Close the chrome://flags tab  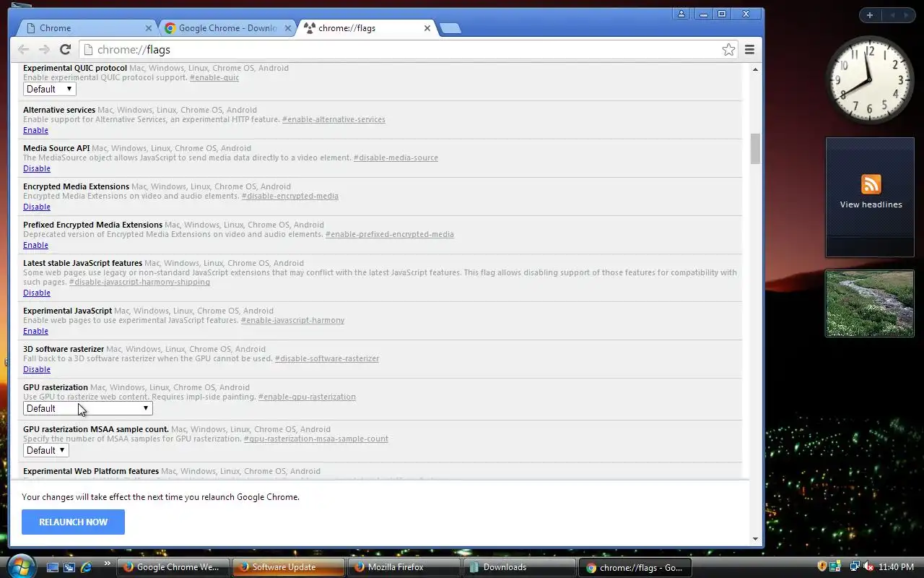[x=427, y=28]
